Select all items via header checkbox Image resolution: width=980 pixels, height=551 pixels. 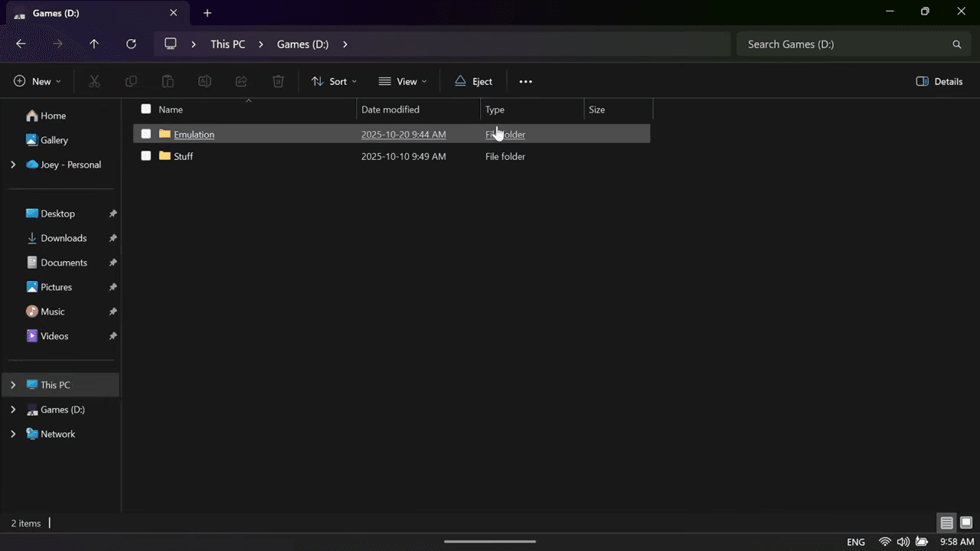point(145,109)
